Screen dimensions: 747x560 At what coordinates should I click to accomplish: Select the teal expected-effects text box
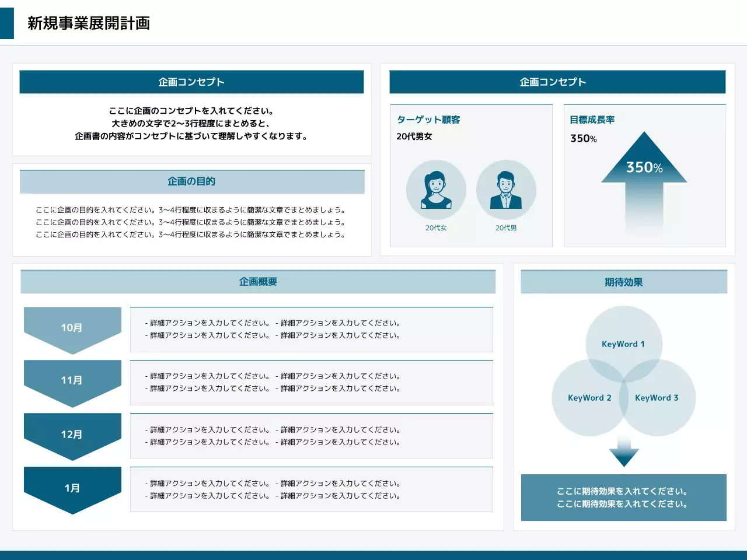[x=623, y=498]
